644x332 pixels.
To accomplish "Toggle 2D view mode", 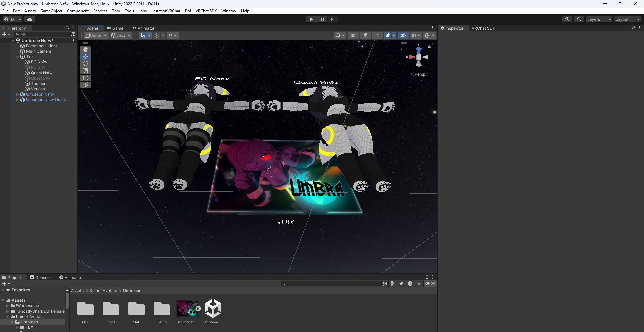I will coord(353,35).
